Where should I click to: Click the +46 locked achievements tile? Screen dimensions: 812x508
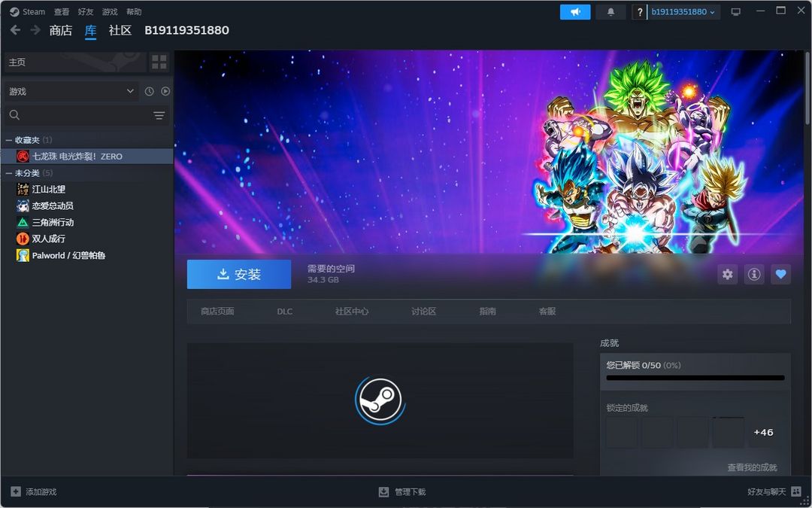click(x=763, y=432)
